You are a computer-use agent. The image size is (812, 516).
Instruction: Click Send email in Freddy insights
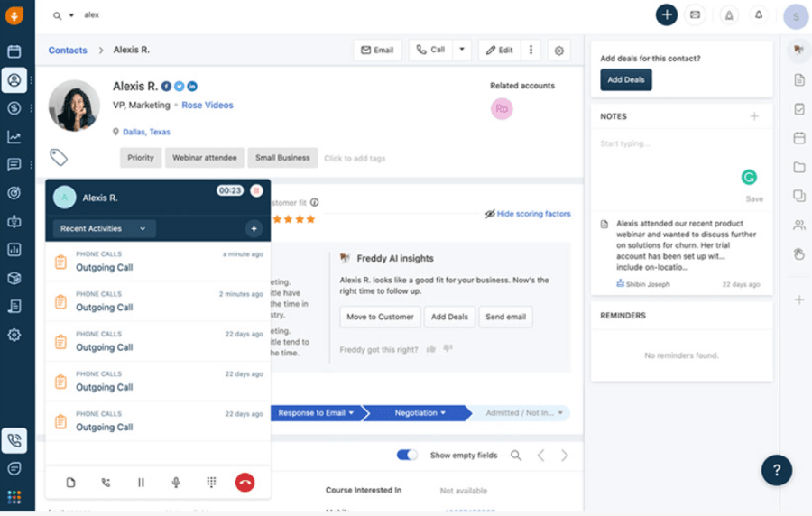tap(505, 317)
